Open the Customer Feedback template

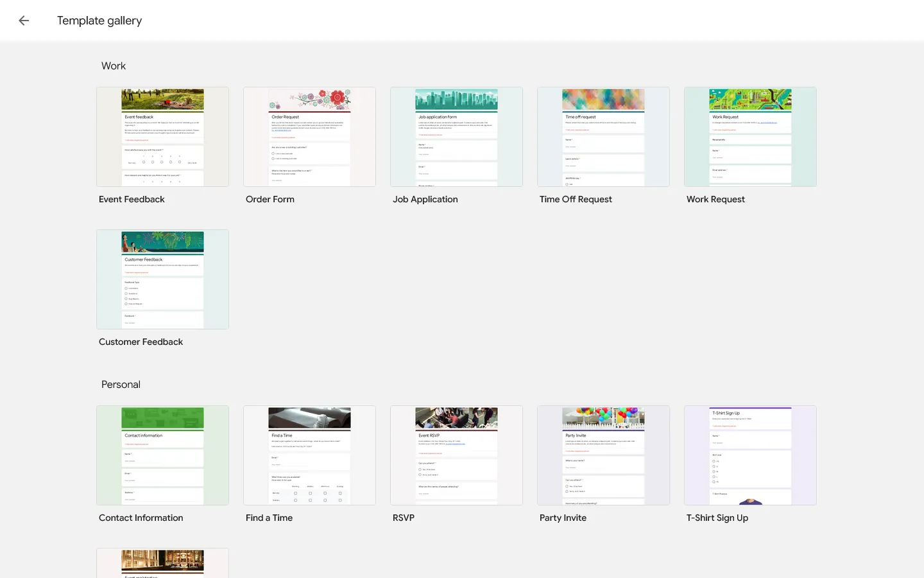click(162, 279)
